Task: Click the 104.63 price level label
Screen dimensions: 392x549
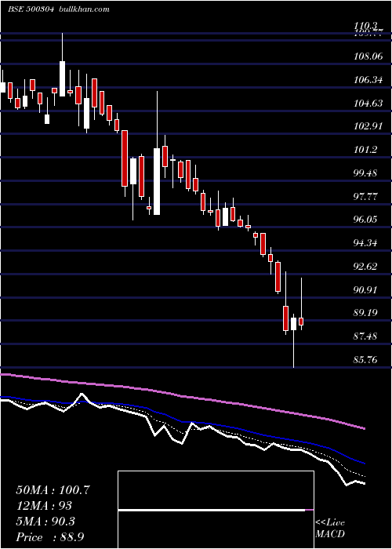Action: tap(368, 104)
